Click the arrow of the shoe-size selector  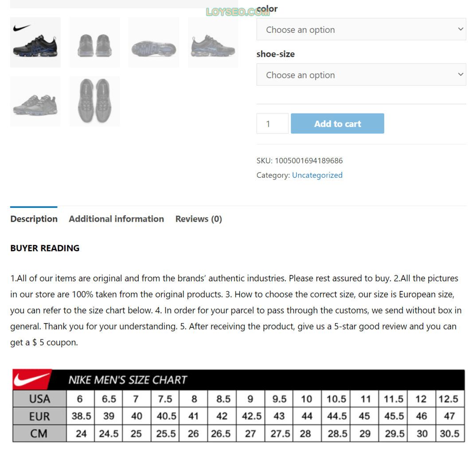click(x=460, y=74)
